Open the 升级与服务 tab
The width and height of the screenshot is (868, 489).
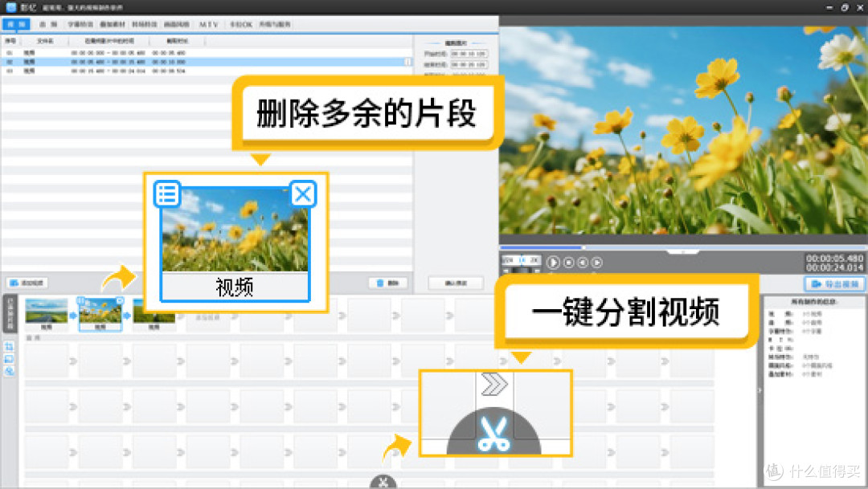275,24
